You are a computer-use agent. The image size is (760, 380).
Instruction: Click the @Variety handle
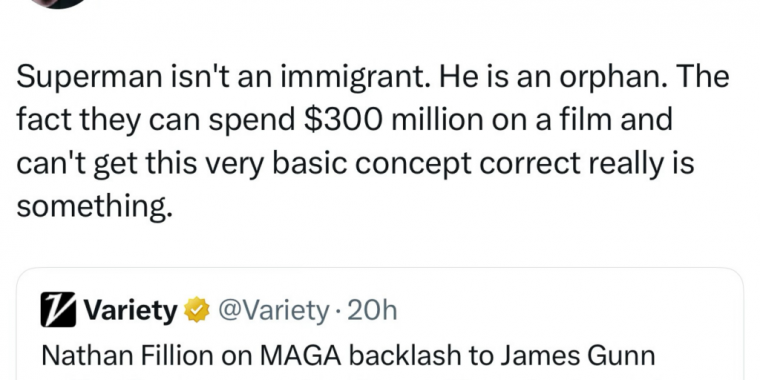(x=273, y=310)
